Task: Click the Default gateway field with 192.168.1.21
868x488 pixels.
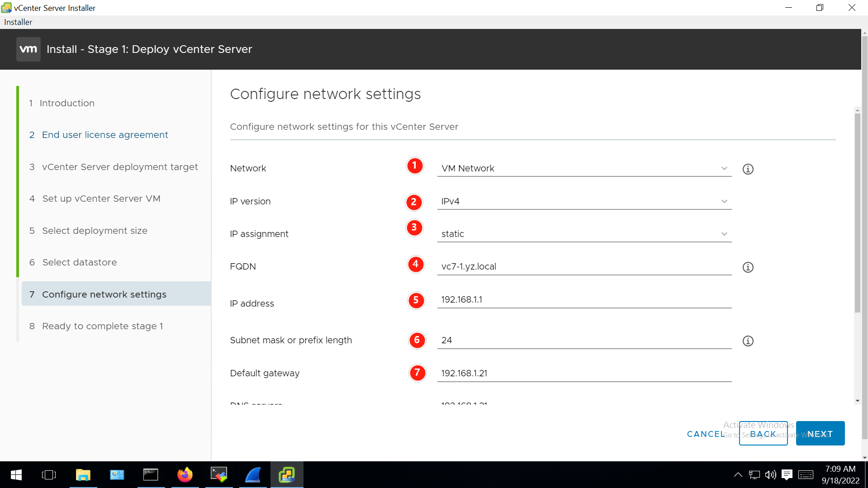Action: (584, 373)
